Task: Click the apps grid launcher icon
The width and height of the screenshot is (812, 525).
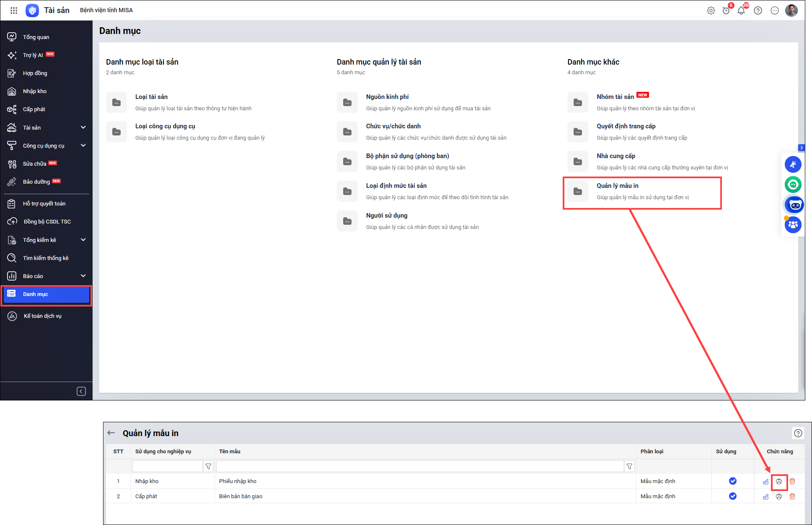Action: coord(14,10)
